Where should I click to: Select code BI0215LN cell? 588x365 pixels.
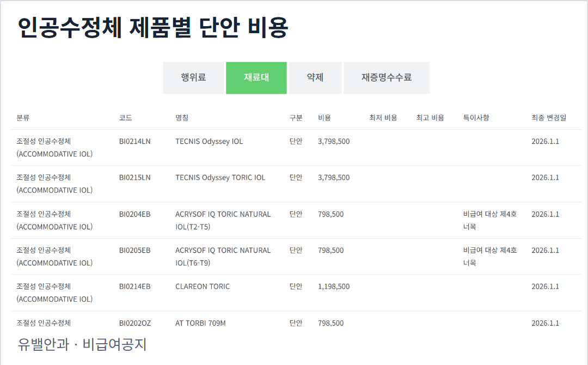click(134, 178)
